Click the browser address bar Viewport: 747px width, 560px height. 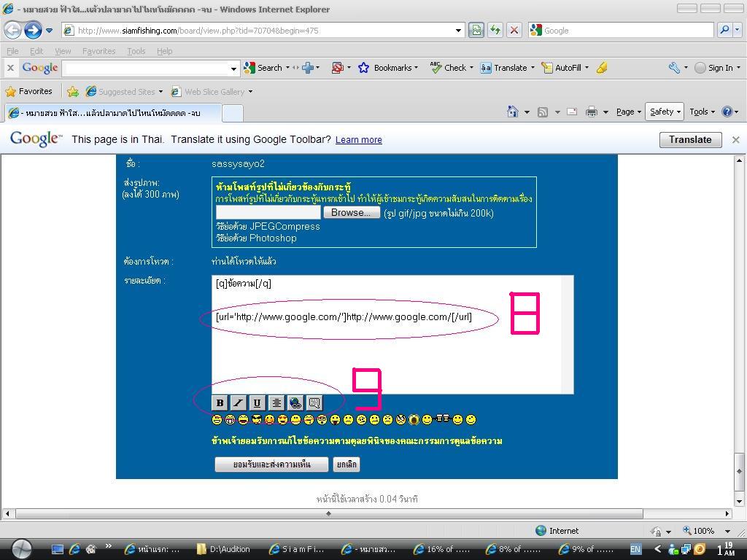264,31
